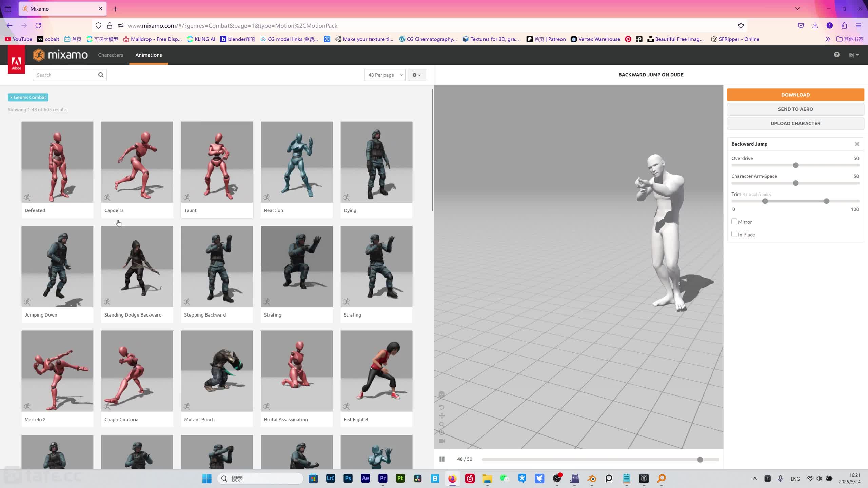Click the animation timeline scrubber handle
The height and width of the screenshot is (488, 868).
(700, 460)
